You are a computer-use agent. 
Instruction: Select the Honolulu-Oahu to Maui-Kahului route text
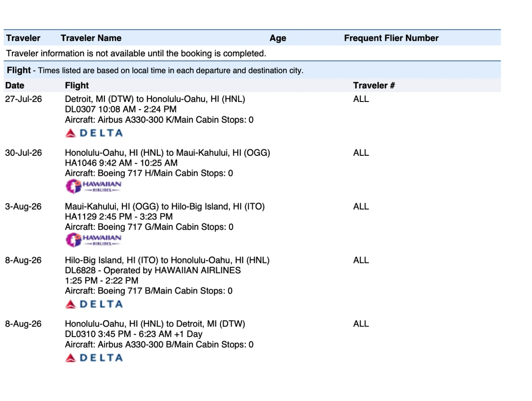coord(167,153)
